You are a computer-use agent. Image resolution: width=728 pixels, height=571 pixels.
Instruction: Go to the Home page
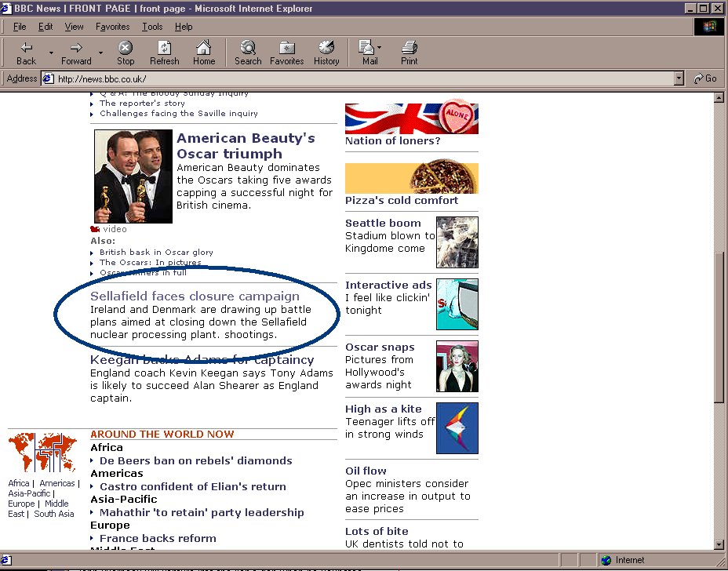pyautogui.click(x=204, y=53)
